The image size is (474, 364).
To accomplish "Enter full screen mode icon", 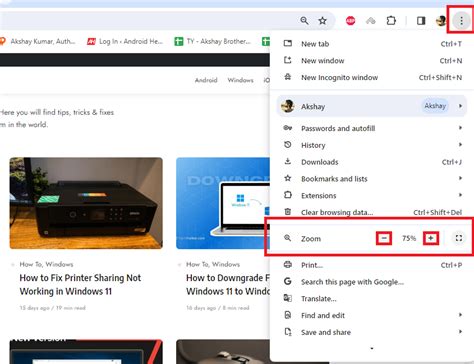I will tap(459, 238).
